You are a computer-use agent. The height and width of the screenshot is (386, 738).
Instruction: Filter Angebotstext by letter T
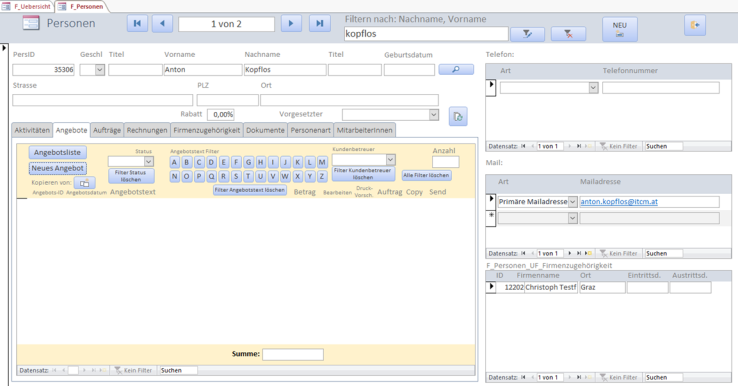[x=249, y=177]
